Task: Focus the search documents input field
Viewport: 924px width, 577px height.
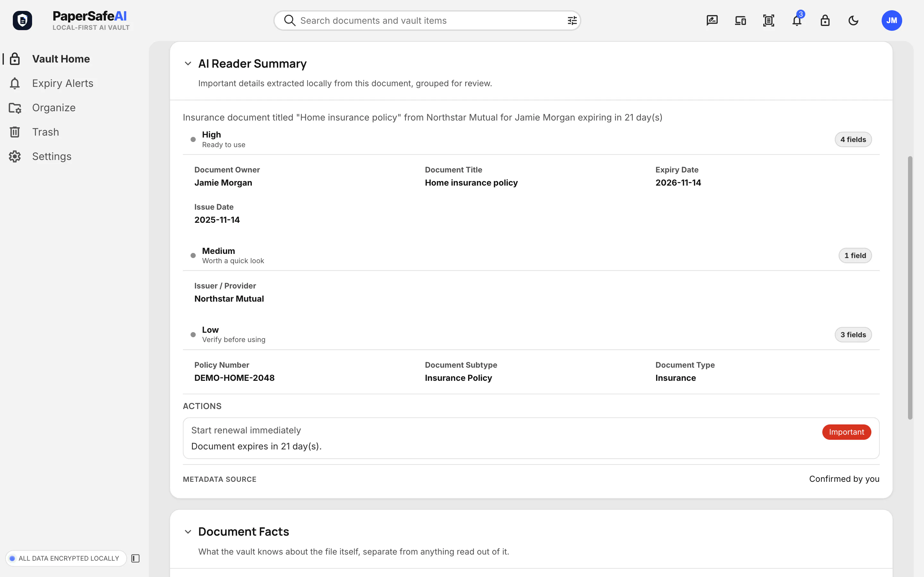Action: 427,21
